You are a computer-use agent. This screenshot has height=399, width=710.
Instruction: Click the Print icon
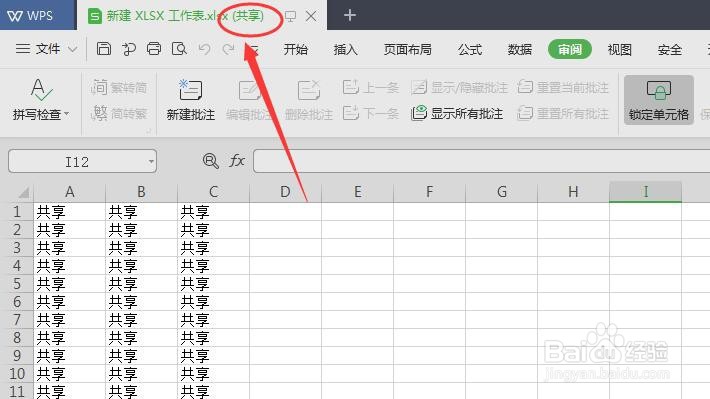click(154, 49)
